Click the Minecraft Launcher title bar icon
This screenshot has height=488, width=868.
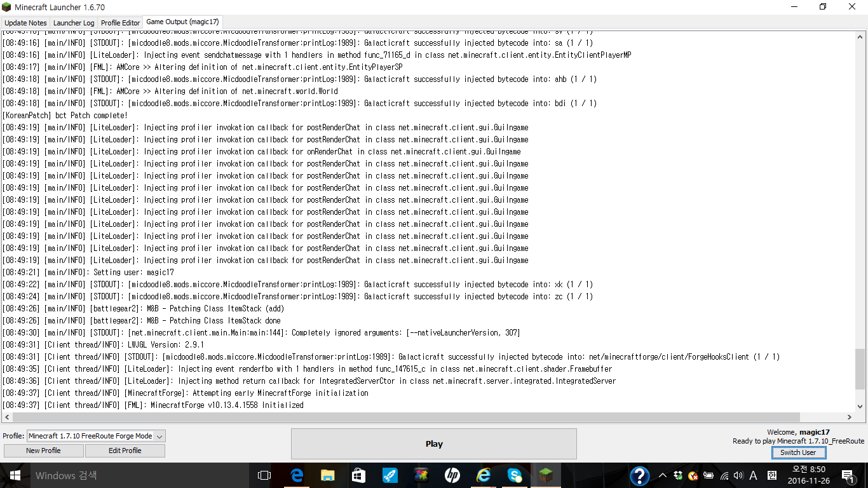(6, 7)
